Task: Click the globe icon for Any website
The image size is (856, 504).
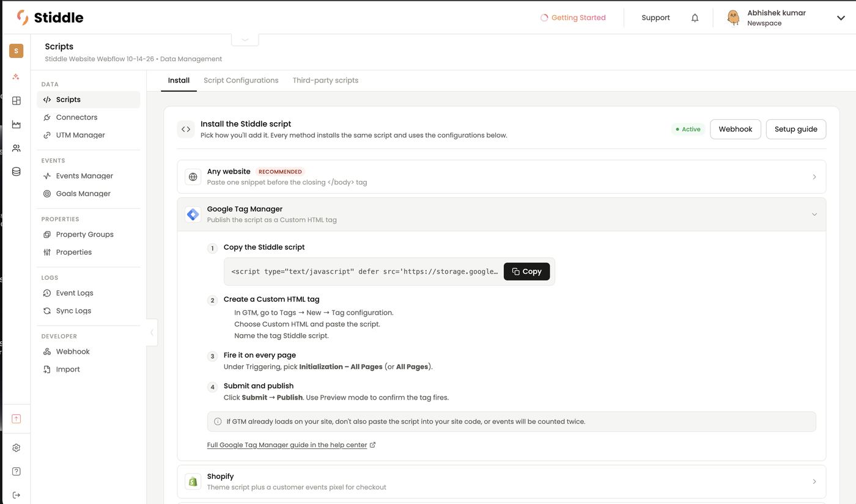Action: point(193,177)
